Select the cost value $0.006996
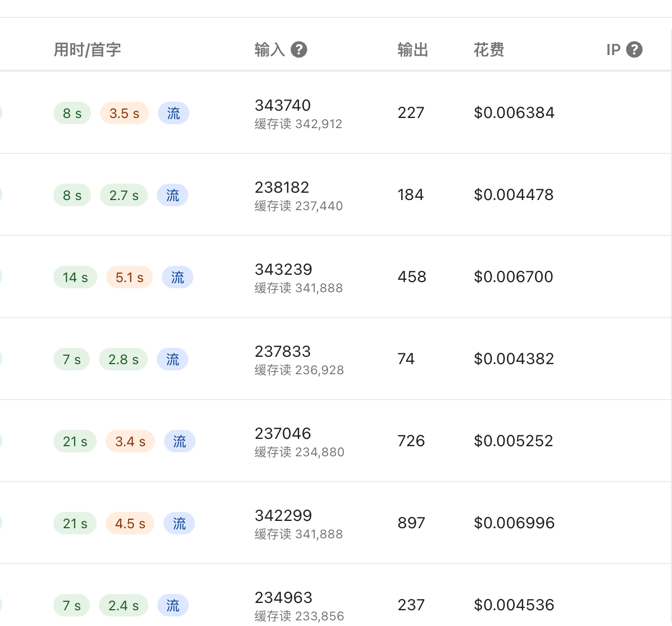Viewport: 672px width, 626px height. click(514, 523)
